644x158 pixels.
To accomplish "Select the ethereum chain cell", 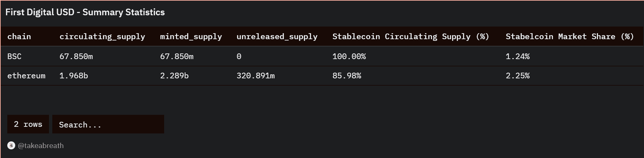I will tap(26, 76).
